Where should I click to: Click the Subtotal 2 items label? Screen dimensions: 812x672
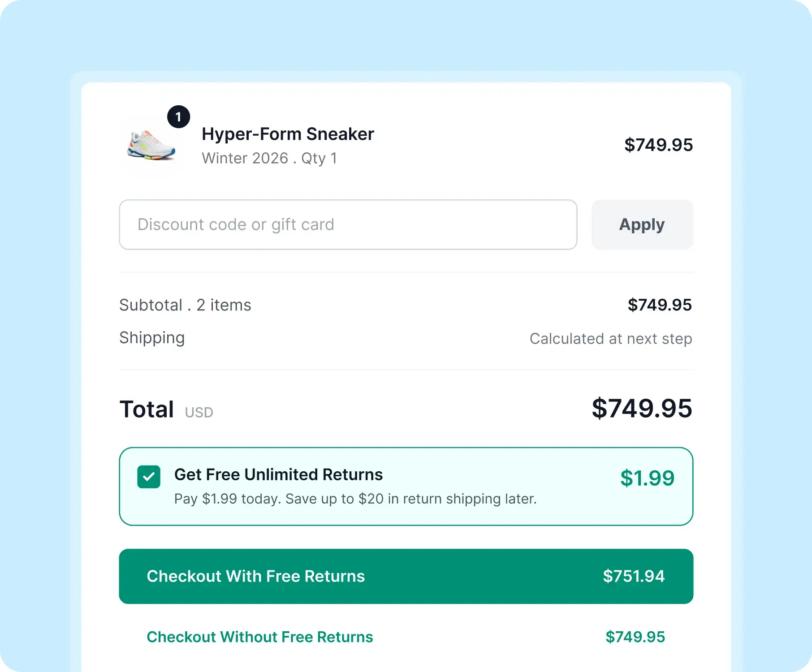185,305
